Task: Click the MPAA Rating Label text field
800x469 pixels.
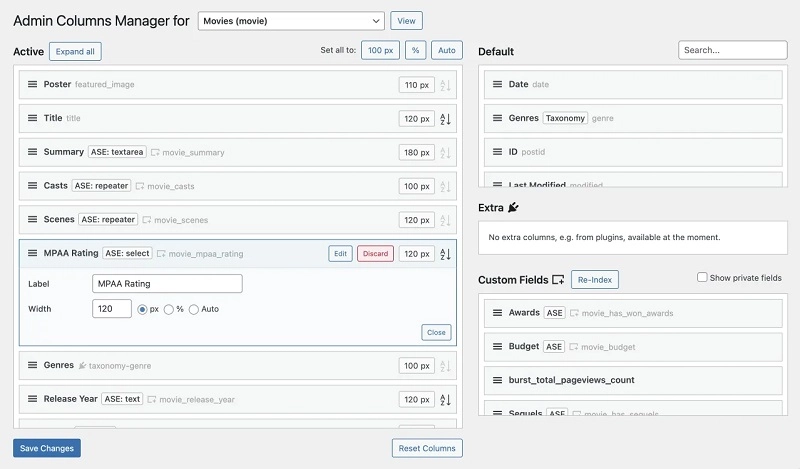Action: (167, 284)
